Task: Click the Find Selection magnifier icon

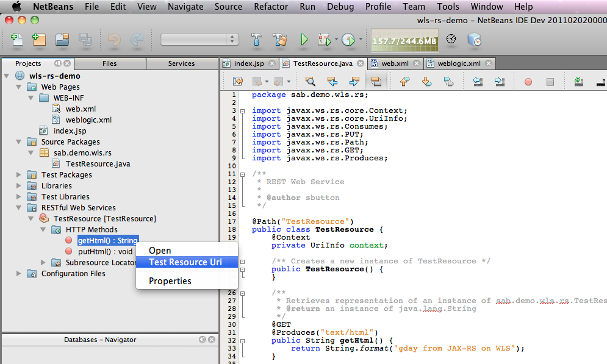Action: 310,80
